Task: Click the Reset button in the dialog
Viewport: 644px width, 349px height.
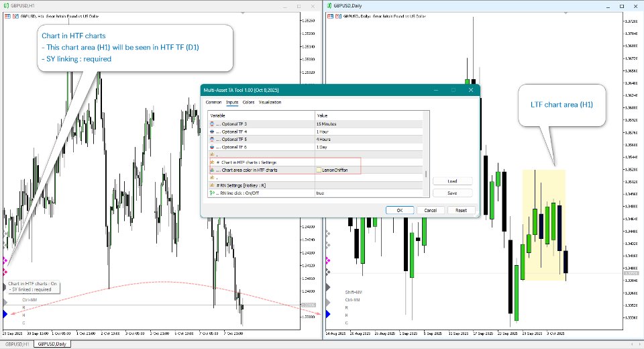Action: point(462,210)
